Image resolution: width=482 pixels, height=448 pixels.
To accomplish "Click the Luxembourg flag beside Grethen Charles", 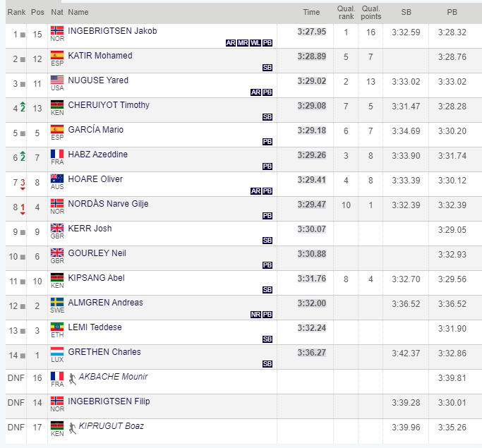I will pyautogui.click(x=57, y=351).
